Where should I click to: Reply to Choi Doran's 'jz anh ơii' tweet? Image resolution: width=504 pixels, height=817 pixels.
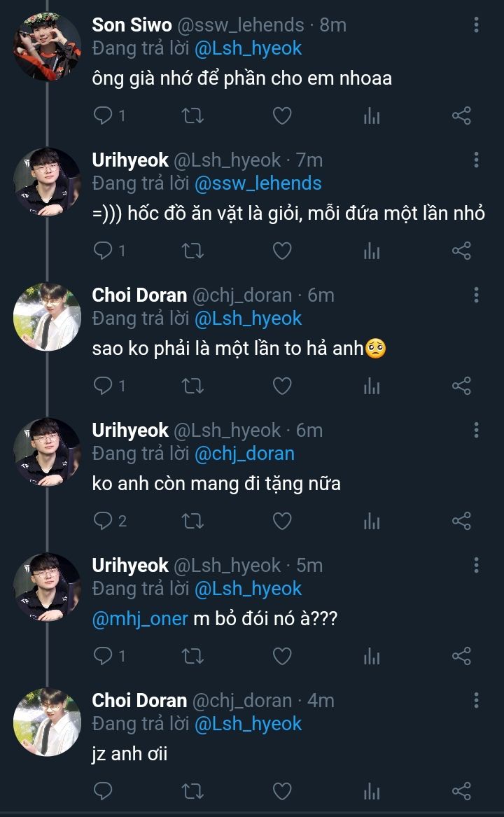103,791
